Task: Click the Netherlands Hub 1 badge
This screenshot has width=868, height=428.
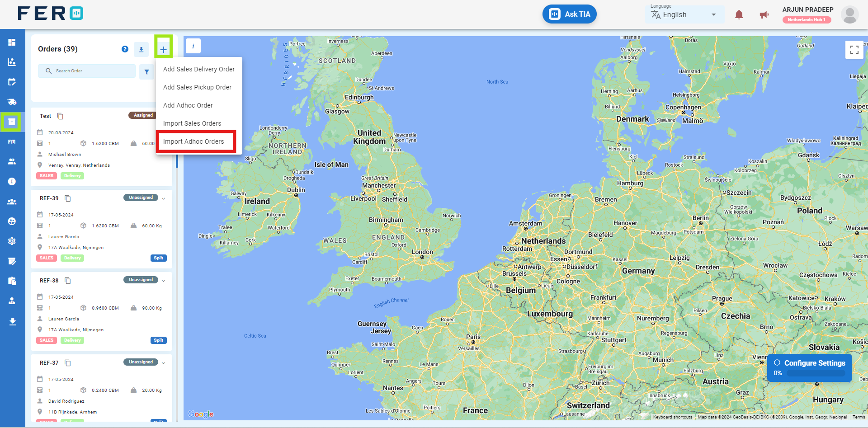Action: click(807, 20)
